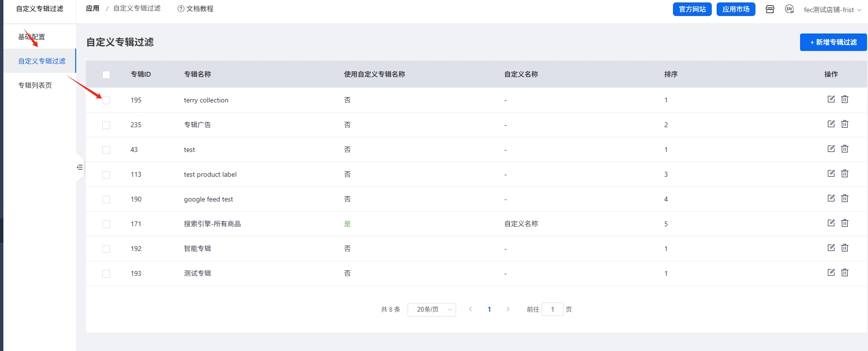This screenshot has width=868, height=351.
Task: Open the 应用市场 button
Action: pos(736,9)
